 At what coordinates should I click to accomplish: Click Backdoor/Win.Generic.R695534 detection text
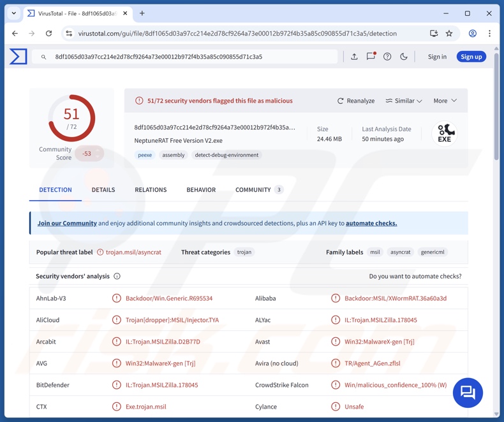click(169, 298)
